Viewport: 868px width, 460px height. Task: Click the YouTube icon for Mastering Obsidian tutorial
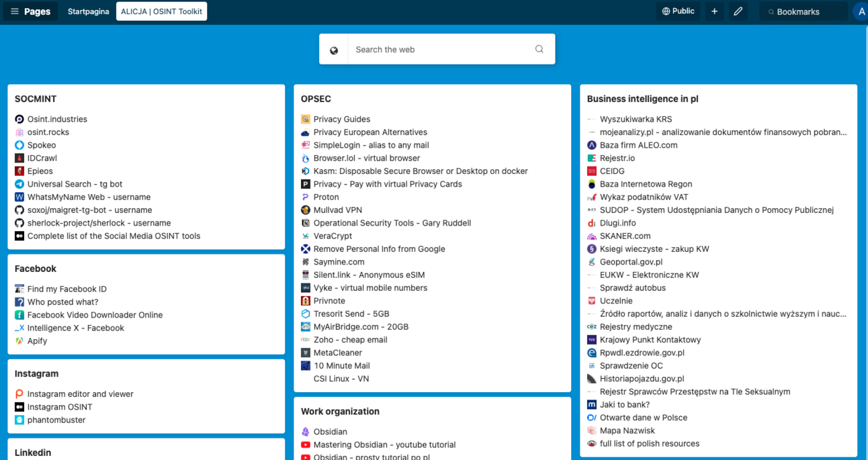(304, 445)
